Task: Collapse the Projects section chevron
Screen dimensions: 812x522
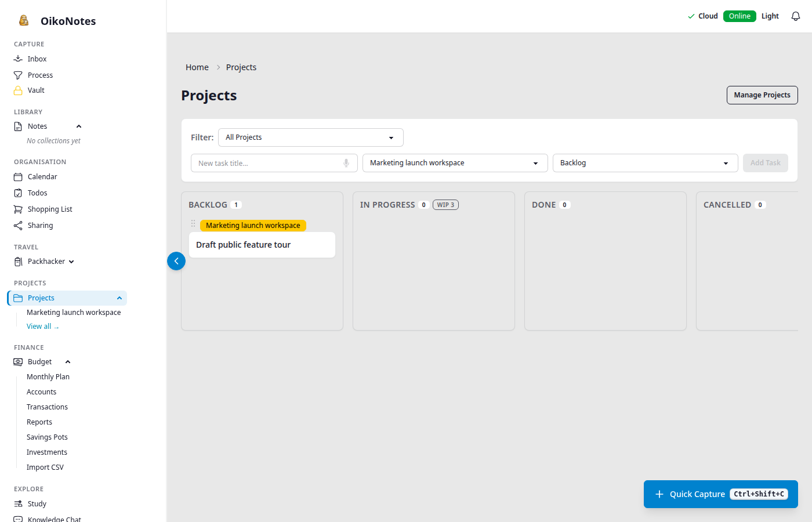Action: (x=119, y=298)
